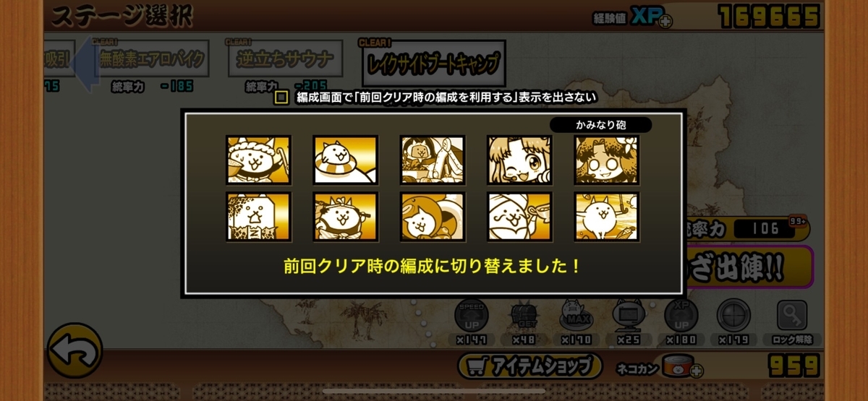
Task: Tap the Speed Up item icon
Action: tap(472, 315)
